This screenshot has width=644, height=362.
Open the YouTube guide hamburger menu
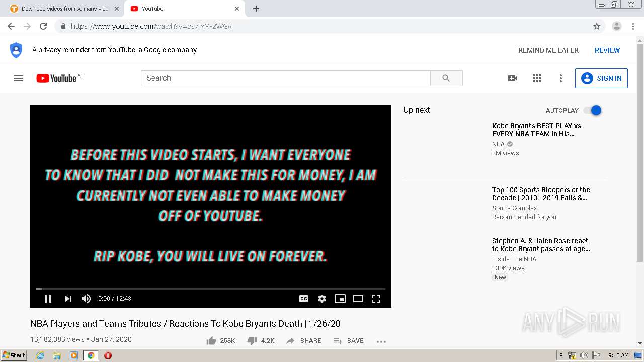(18, 78)
